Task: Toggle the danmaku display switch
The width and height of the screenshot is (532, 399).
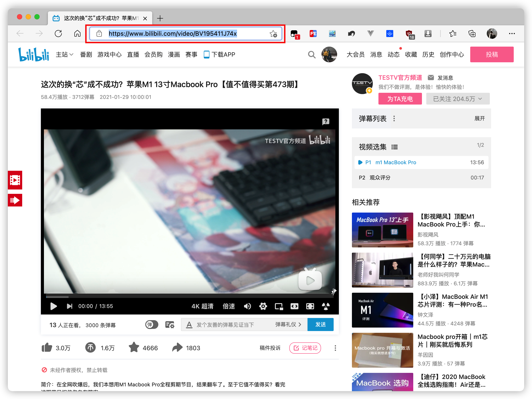Action: pos(152,325)
